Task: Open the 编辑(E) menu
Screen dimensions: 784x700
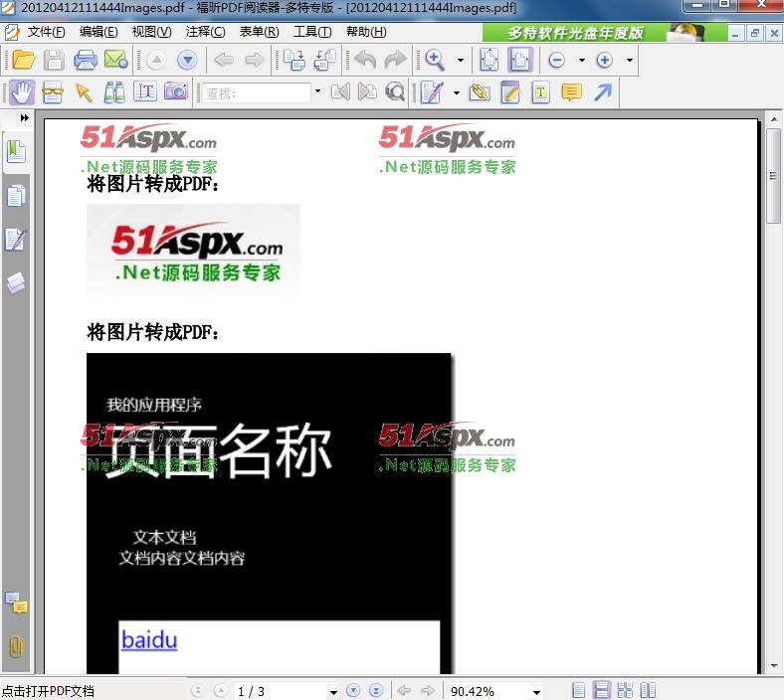Action: click(98, 32)
